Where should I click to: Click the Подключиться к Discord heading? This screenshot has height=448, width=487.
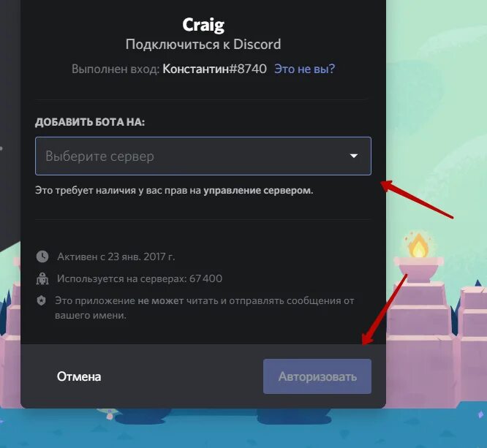203,45
